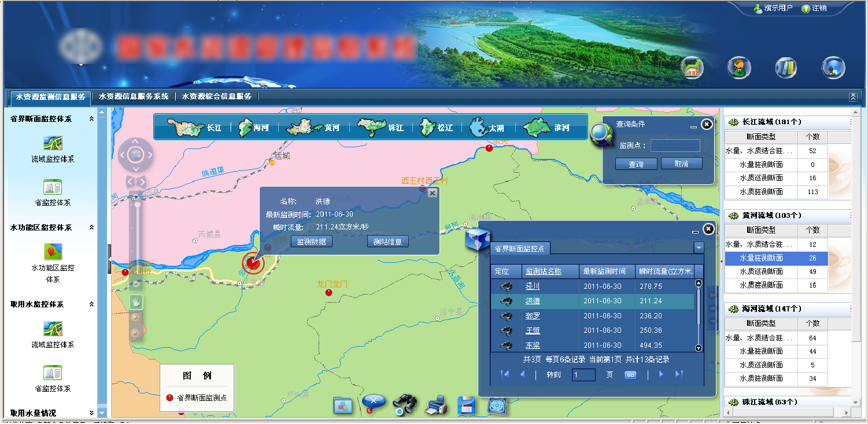Open the 省界断面监控点 panel dropdown arrow
868x424 pixels.
click(699, 247)
